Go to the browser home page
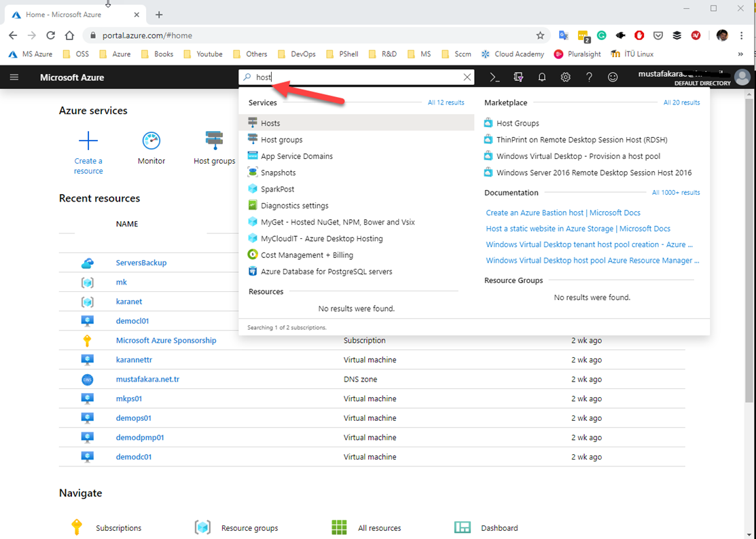The width and height of the screenshot is (756, 539). pos(69,35)
